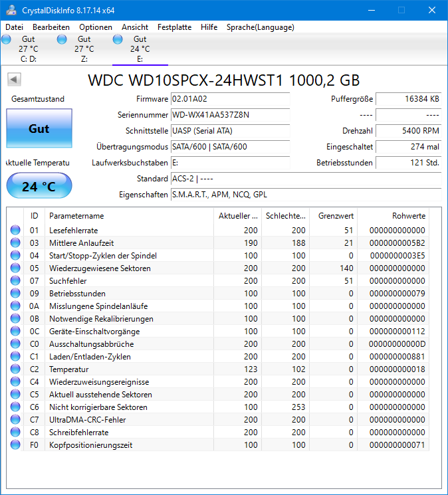This screenshot has height=495, width=448.
Task: Click the Grenzwert value 140
Action: 346,268
